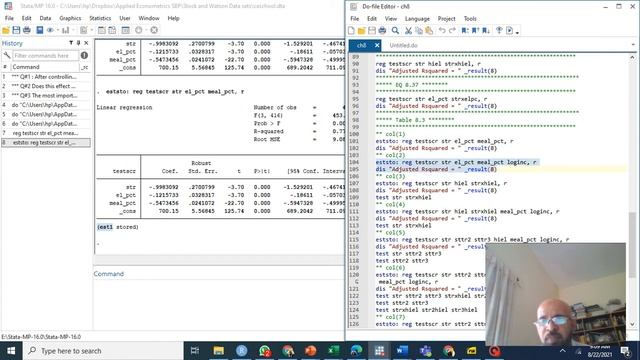Viewport: 640px width, 360px height.
Task: Click the Open folder icon in Do-file Editor
Action: [x=362, y=31]
